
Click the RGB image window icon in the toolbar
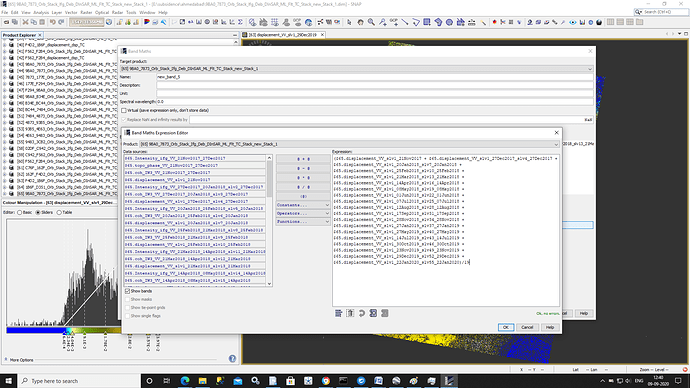147,22
